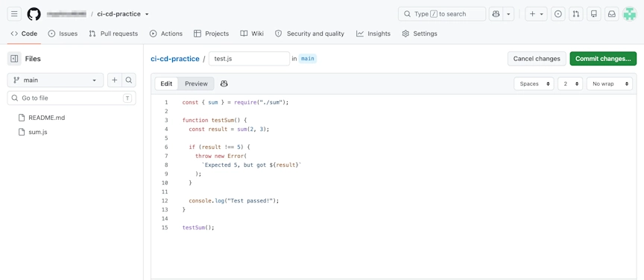Click the 'testSum();' call on line 15
This screenshot has width=644, height=280.
[198, 227]
